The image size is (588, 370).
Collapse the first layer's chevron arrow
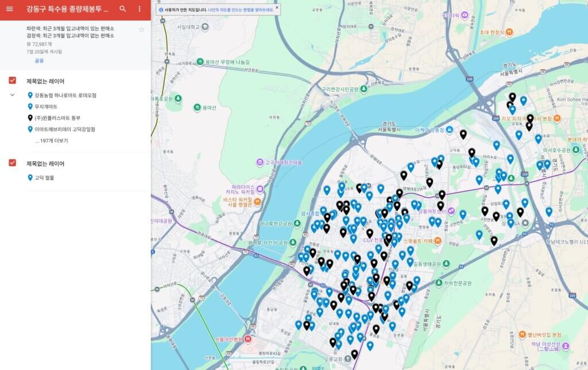click(12, 95)
